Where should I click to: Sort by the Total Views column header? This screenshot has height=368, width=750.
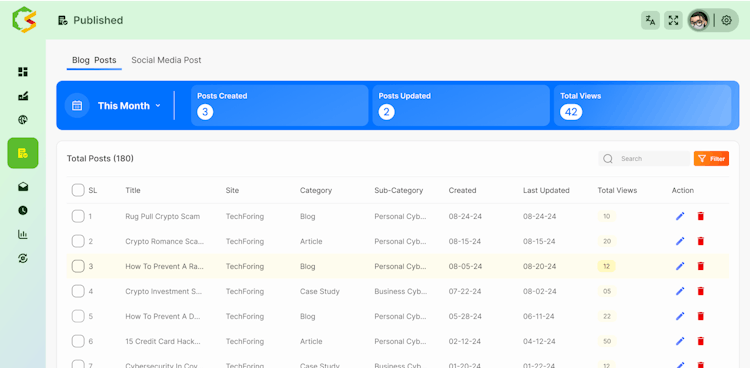(x=617, y=190)
